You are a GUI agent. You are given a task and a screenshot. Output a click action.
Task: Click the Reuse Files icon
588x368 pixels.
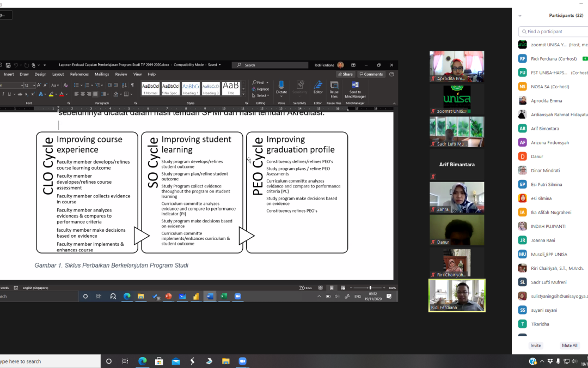(x=334, y=86)
